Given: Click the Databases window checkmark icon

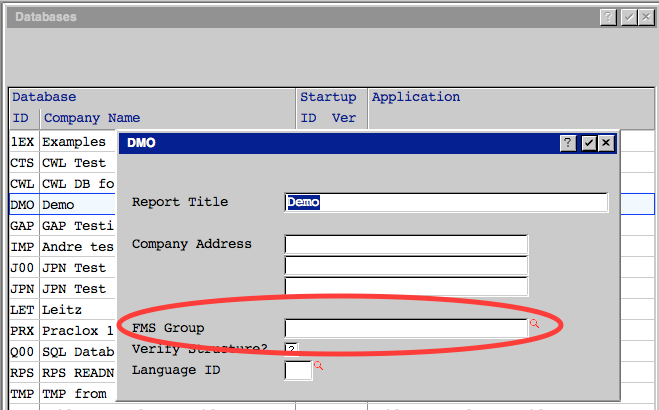Looking at the screenshot, I should [x=628, y=17].
